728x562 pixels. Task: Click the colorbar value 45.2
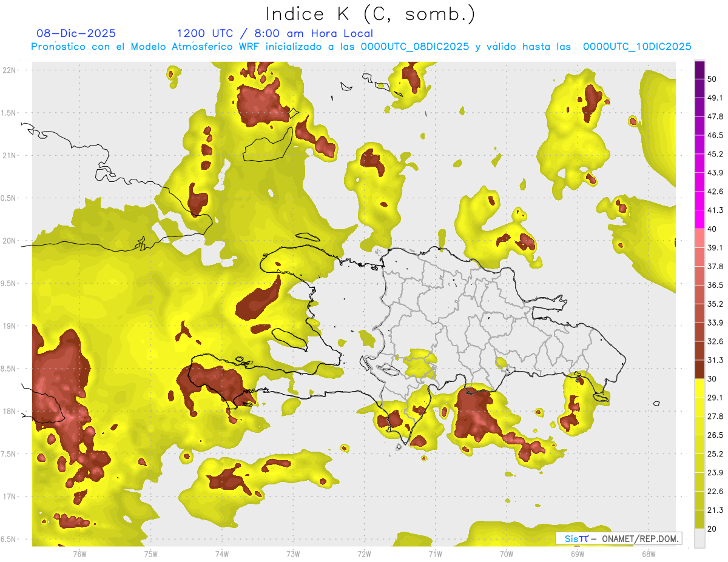pos(715,154)
